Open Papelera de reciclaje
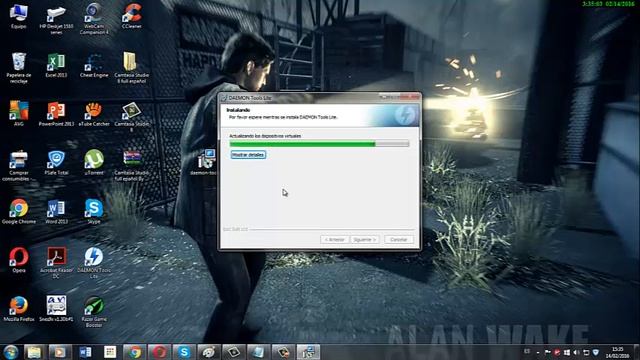640x360 pixels. [x=19, y=68]
